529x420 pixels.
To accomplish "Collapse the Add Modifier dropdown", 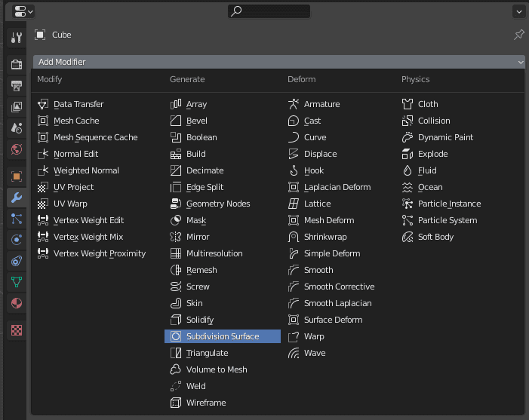I will click(x=278, y=62).
